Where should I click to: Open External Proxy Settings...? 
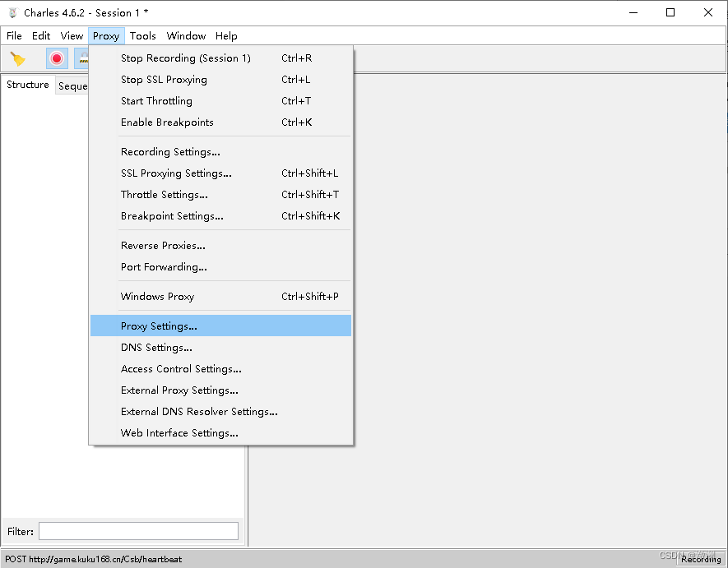221,390
